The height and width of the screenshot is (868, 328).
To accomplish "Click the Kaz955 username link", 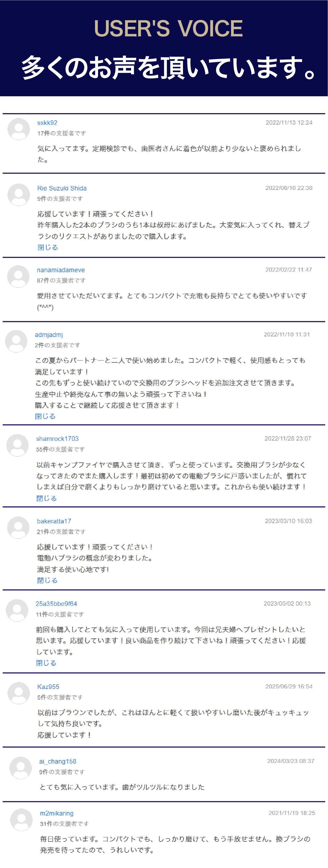I will tap(48, 687).
